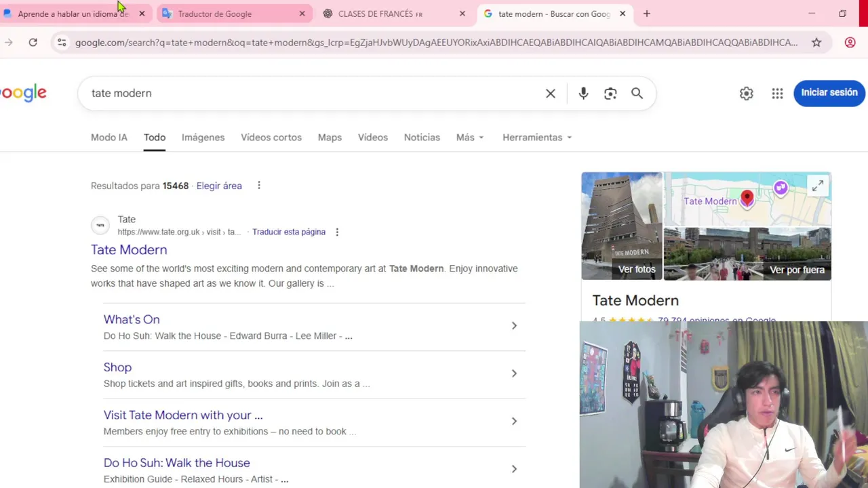868x488 pixels.
Task: Open Ver por fuera street view thumbnail
Action: 747,253
